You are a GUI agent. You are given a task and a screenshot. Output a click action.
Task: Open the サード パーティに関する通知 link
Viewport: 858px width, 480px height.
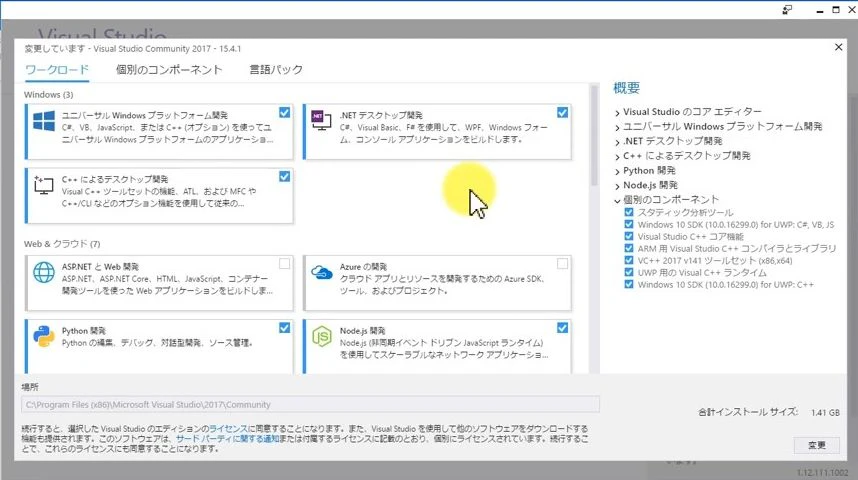tap(227, 439)
